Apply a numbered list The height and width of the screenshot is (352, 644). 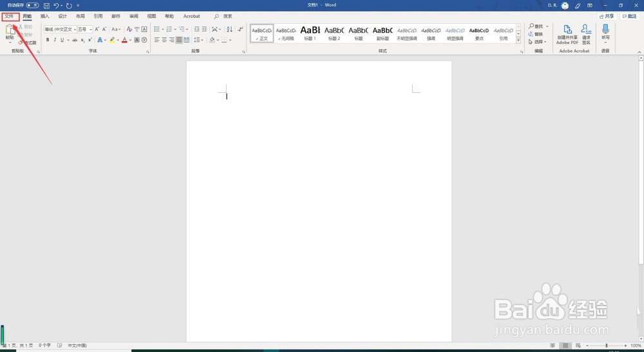[169, 29]
